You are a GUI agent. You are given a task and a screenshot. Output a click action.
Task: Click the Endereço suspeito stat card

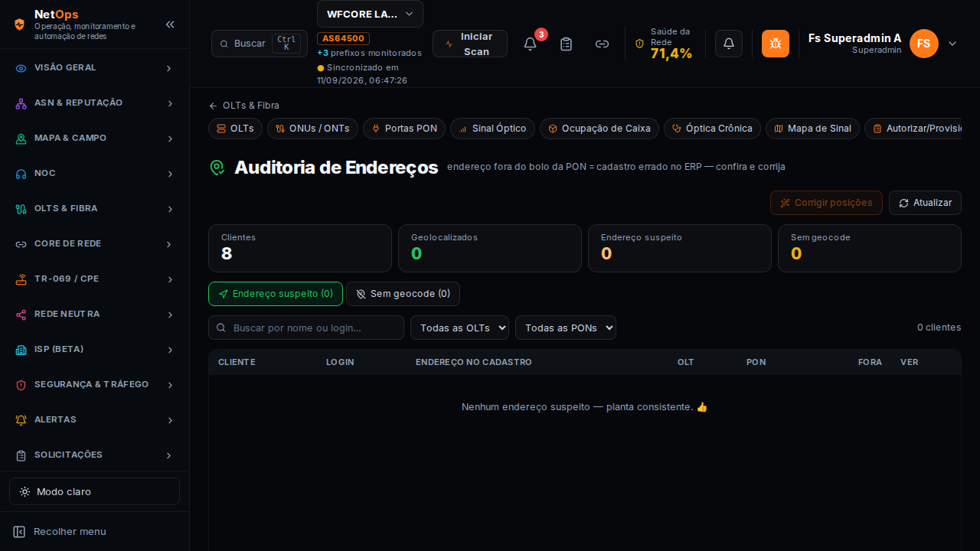pyautogui.click(x=680, y=248)
